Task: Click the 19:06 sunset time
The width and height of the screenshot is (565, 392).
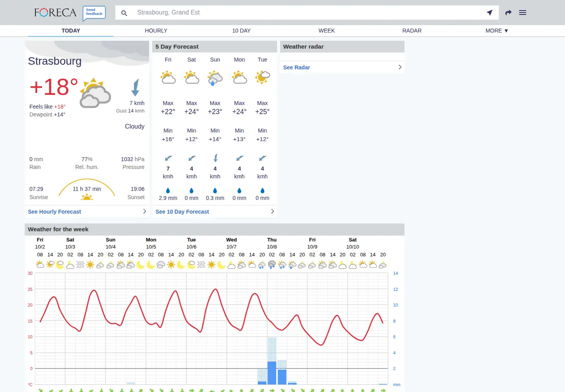Action: [138, 189]
